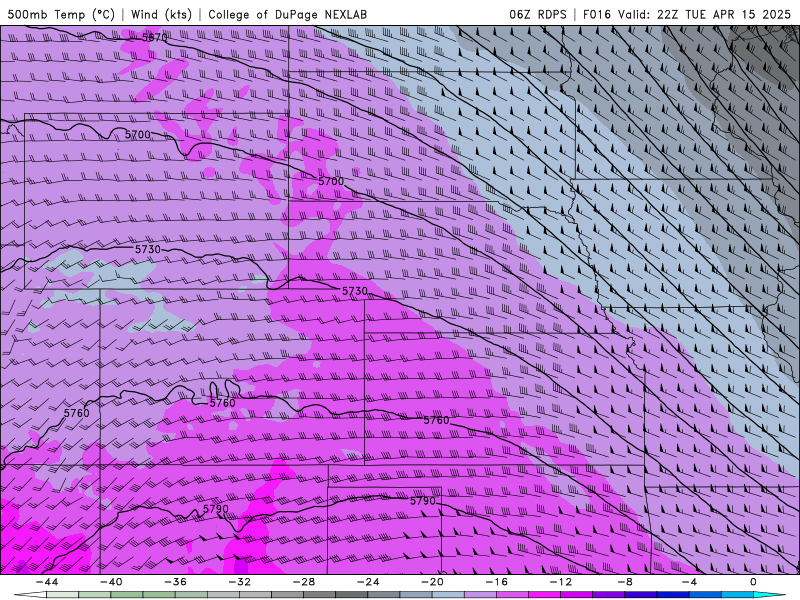This screenshot has height=600, width=800.
Task: Click the easternmost 5730 contour label
Action: click(x=355, y=291)
